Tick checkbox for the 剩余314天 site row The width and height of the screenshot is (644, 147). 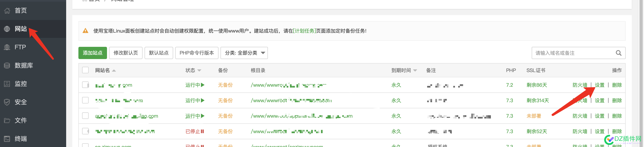tap(86, 100)
